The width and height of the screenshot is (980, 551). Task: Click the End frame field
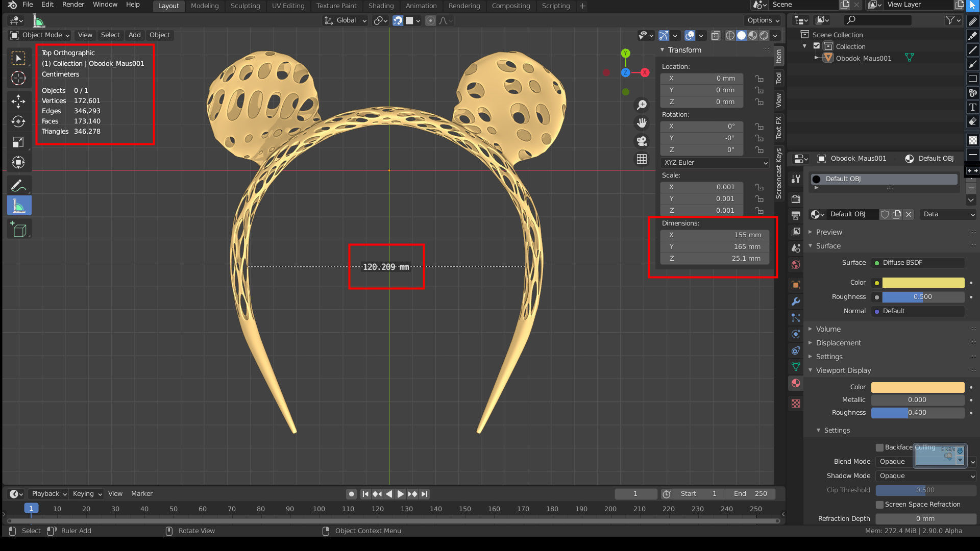point(750,494)
